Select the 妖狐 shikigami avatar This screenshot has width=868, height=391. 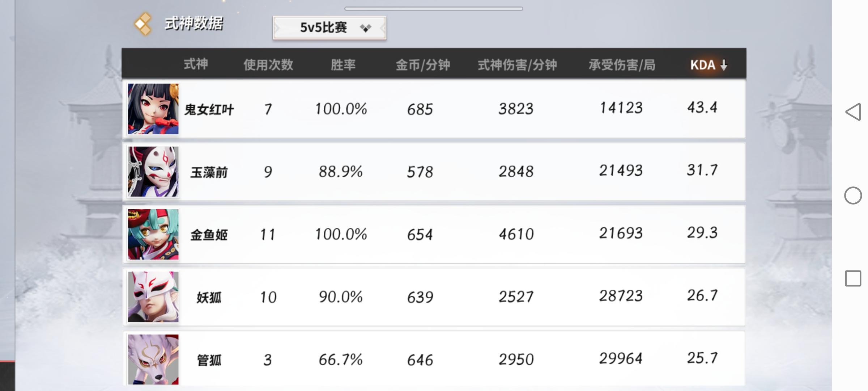153,297
